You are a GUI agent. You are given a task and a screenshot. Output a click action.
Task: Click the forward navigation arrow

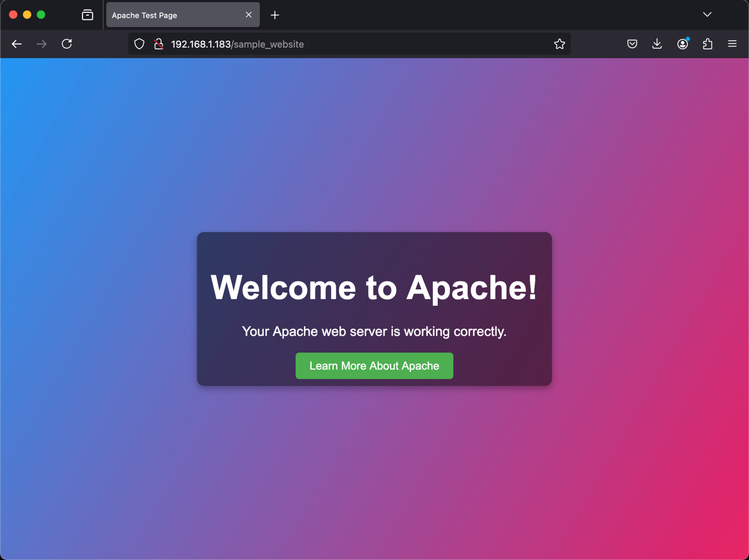pyautogui.click(x=42, y=44)
